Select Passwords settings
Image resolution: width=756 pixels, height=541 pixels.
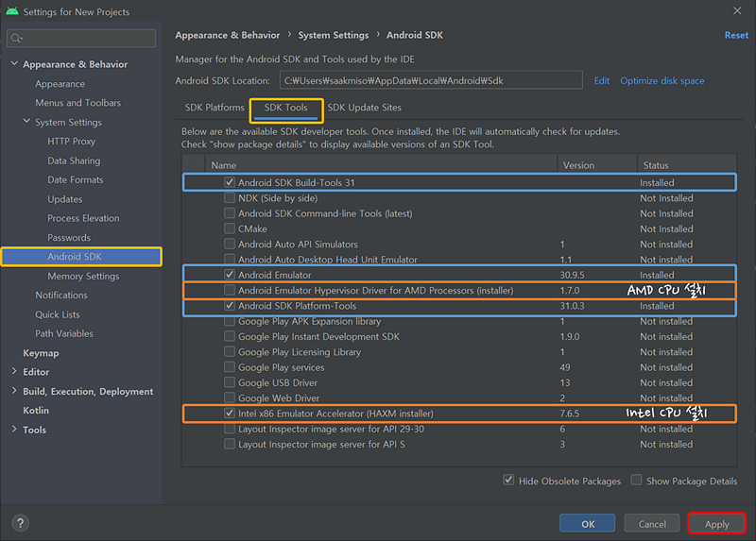[69, 238]
